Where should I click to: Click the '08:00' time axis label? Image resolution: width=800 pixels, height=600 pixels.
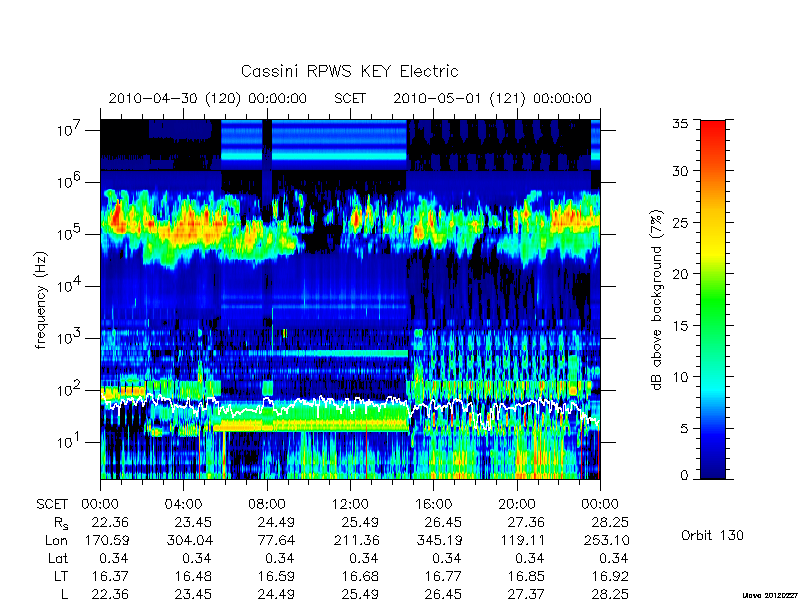pyautogui.click(x=267, y=505)
